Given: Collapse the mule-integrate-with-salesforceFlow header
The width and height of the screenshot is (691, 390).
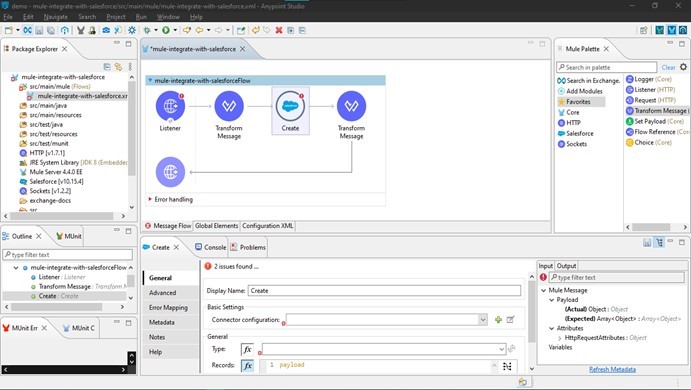Looking at the screenshot, I should click(x=150, y=81).
